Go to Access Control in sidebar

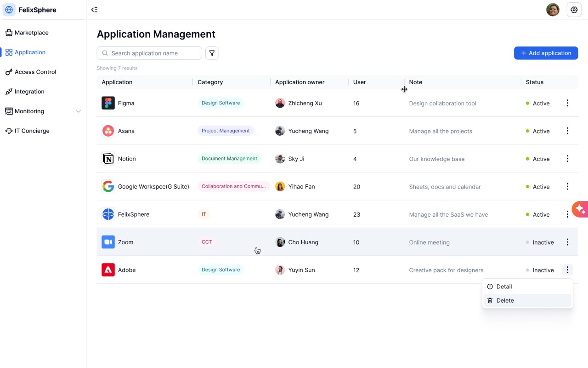tap(35, 72)
